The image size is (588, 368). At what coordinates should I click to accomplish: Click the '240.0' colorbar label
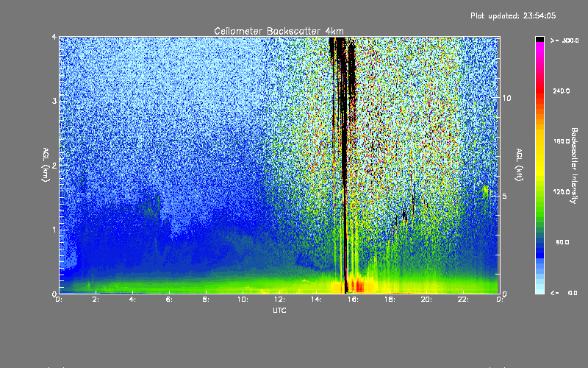pyautogui.click(x=562, y=91)
